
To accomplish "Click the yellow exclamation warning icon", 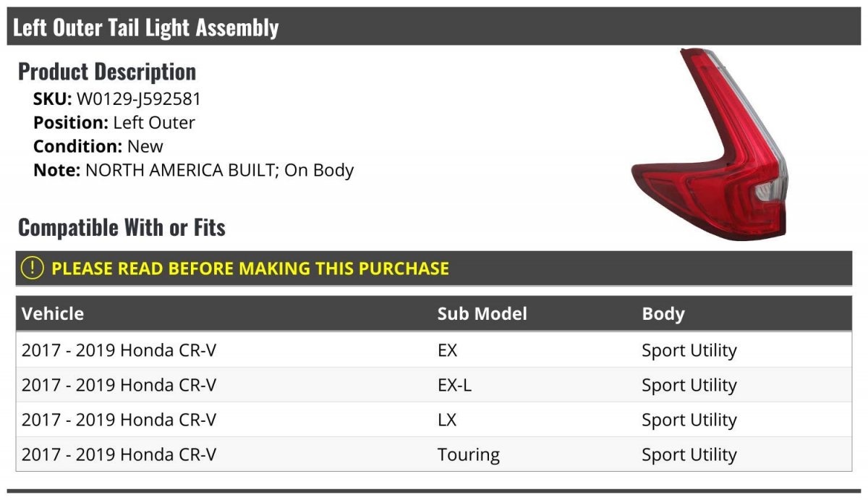I will coord(33,268).
